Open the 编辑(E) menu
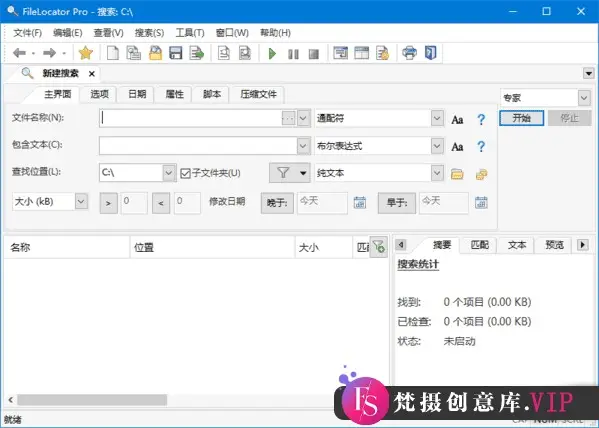 click(68, 33)
